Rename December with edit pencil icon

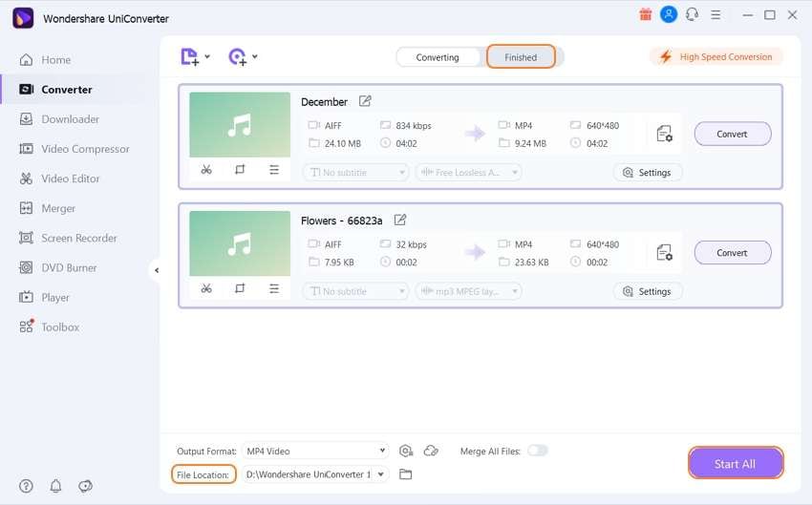[x=365, y=101]
